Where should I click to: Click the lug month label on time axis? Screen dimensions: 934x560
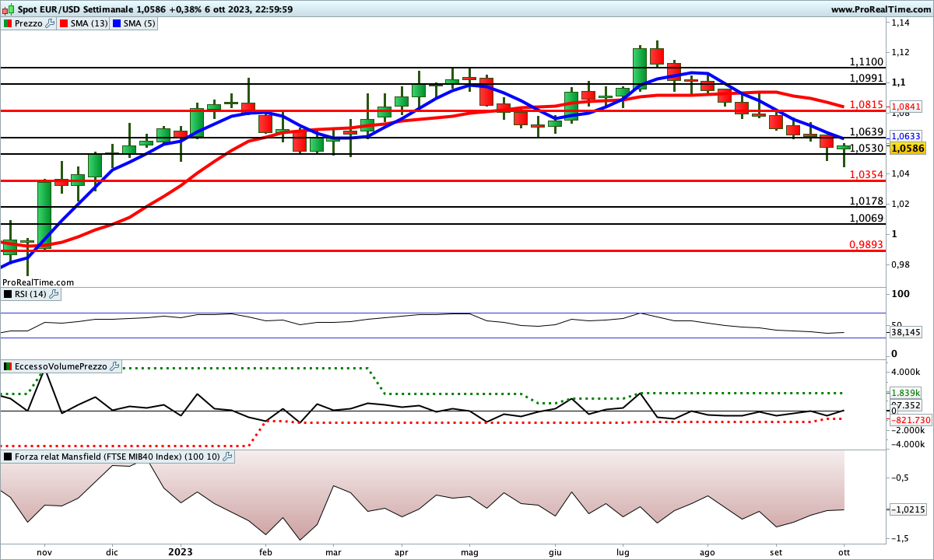click(x=622, y=551)
